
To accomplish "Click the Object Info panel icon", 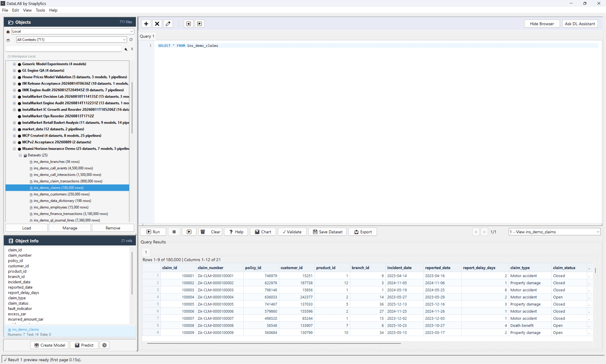I will coord(11,241).
